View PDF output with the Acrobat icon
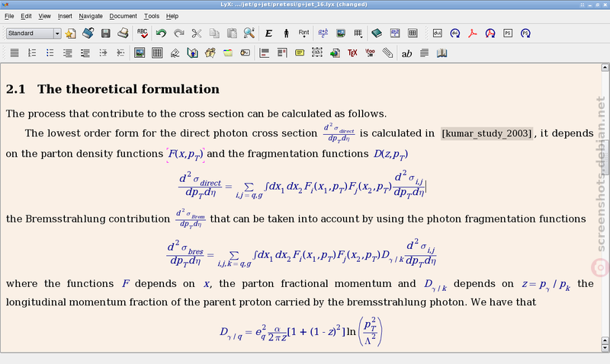The height and width of the screenshot is (364, 610). pyautogui.click(x=473, y=34)
